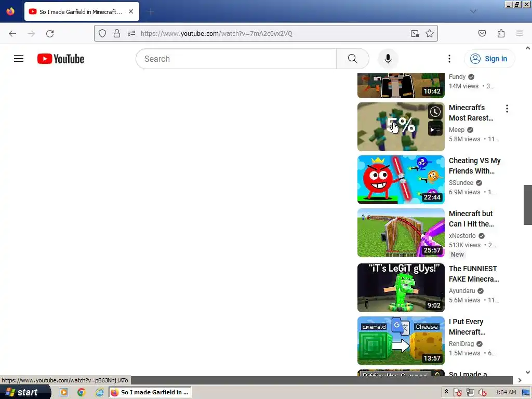
Task: Go back to previous page
Action: pos(12,33)
